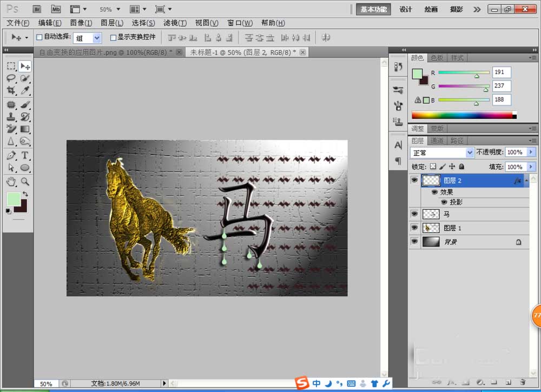
Task: Select the Move tool
Action: point(23,66)
